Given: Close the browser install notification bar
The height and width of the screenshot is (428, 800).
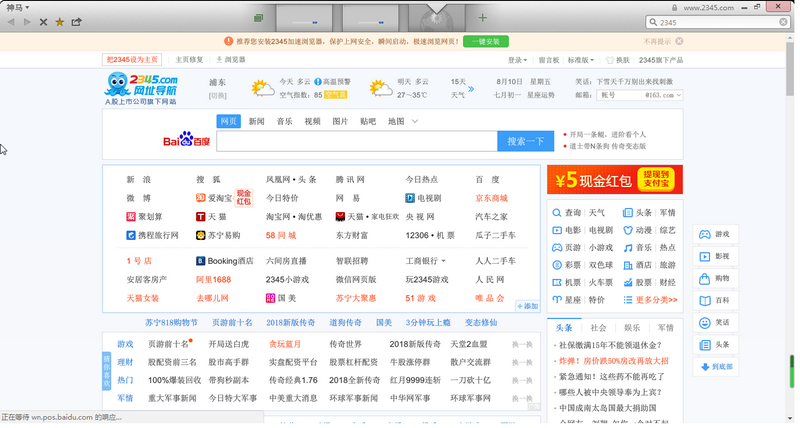Looking at the screenshot, I should [x=680, y=41].
